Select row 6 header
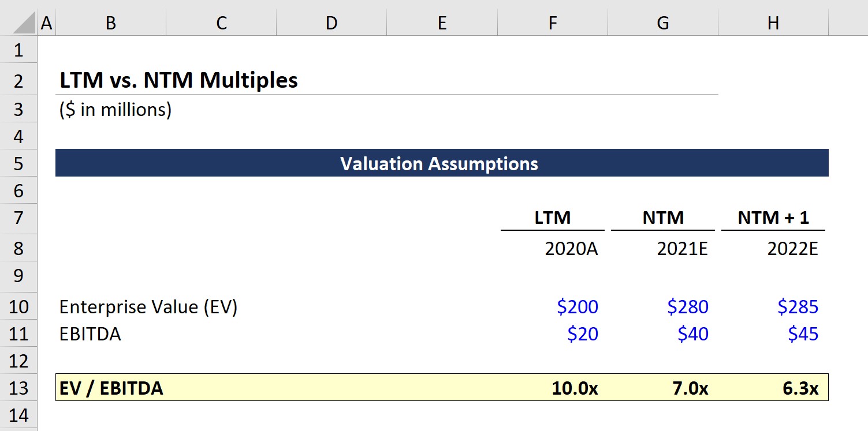Viewport: 868px width, 431px height. pyautogui.click(x=18, y=190)
